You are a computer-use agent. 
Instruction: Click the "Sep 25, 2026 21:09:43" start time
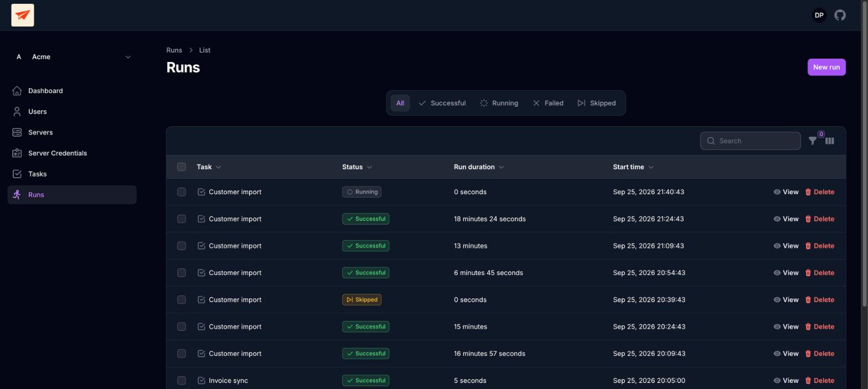pos(648,246)
